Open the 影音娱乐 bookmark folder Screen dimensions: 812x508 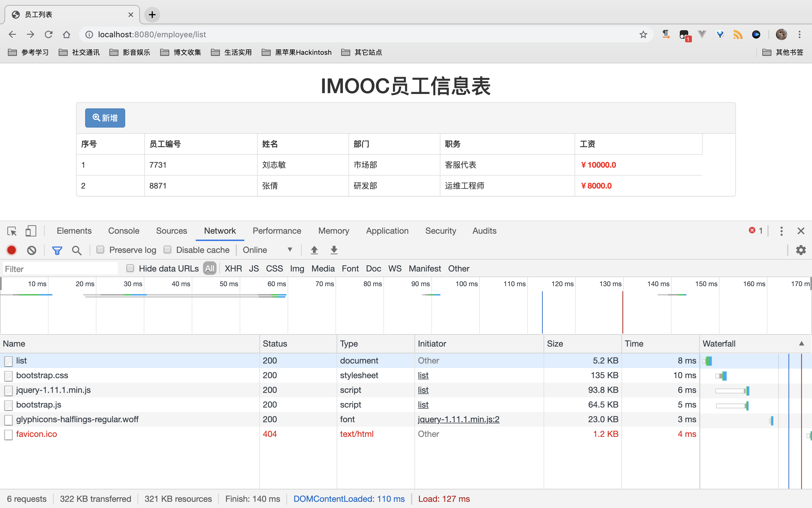coord(130,52)
